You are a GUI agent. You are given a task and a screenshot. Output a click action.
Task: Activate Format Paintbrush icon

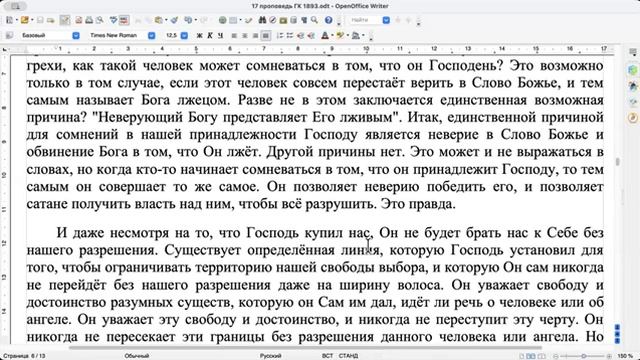click(174, 20)
